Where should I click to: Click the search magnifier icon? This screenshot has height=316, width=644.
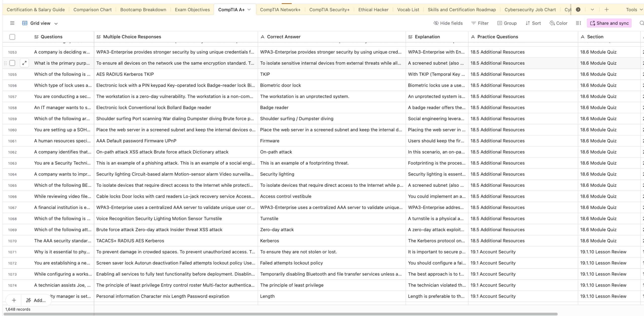click(641, 23)
